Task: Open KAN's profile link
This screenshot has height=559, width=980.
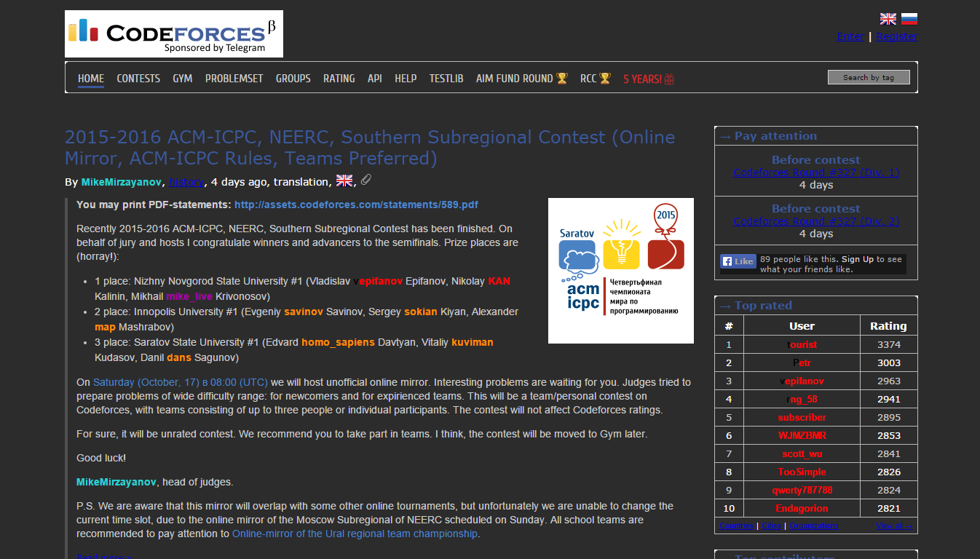Action: coord(499,281)
